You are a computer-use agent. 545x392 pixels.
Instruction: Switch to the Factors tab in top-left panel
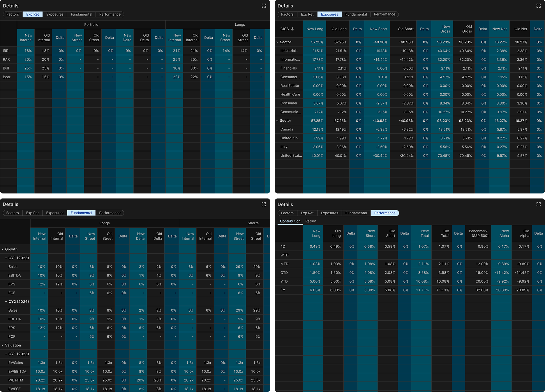tap(12, 14)
